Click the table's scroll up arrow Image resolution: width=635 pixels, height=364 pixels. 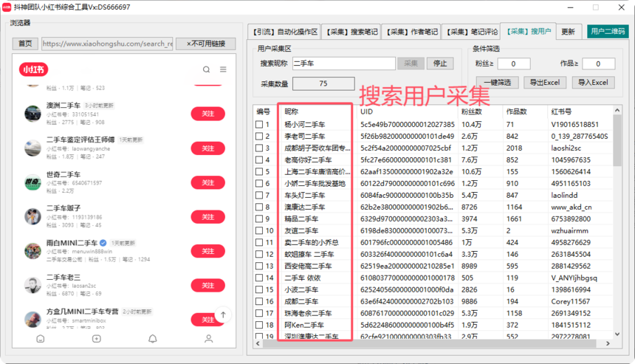[x=617, y=110]
